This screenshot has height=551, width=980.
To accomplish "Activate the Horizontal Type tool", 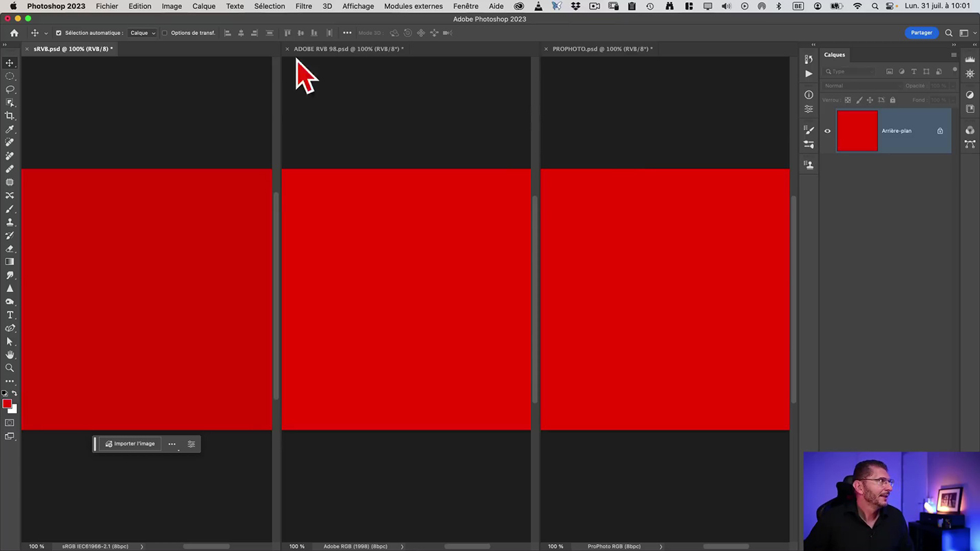I will (x=10, y=315).
